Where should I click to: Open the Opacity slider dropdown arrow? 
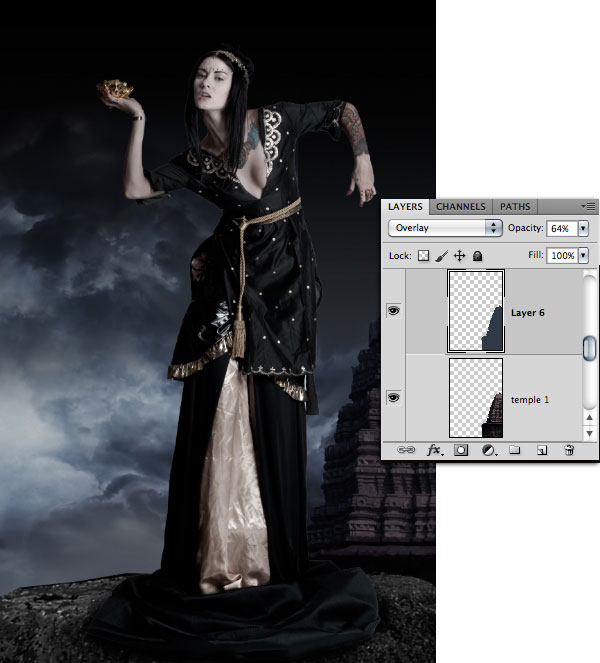point(583,228)
